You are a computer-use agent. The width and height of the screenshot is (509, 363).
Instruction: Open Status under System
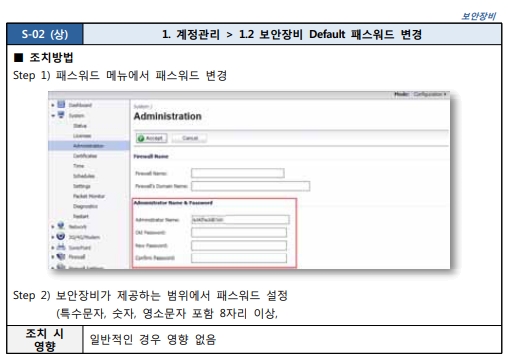80,126
